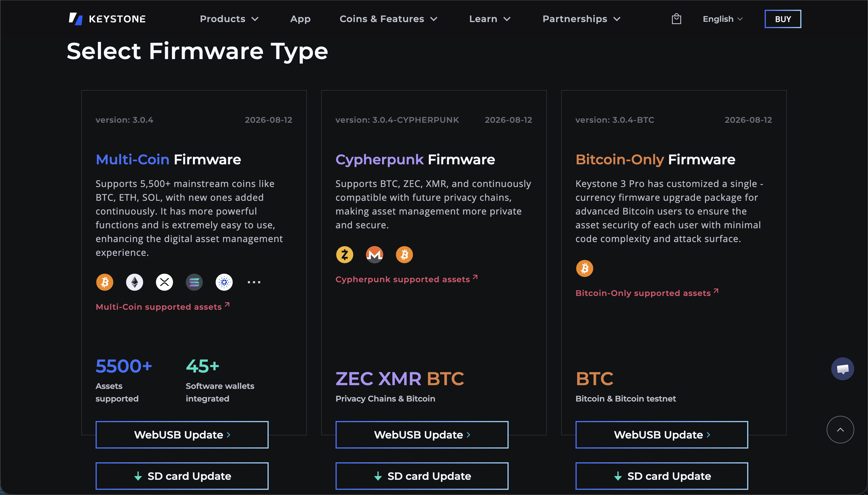Viewport: 868px width, 495px height.
Task: Click the Zcash coin icon
Action: click(344, 255)
